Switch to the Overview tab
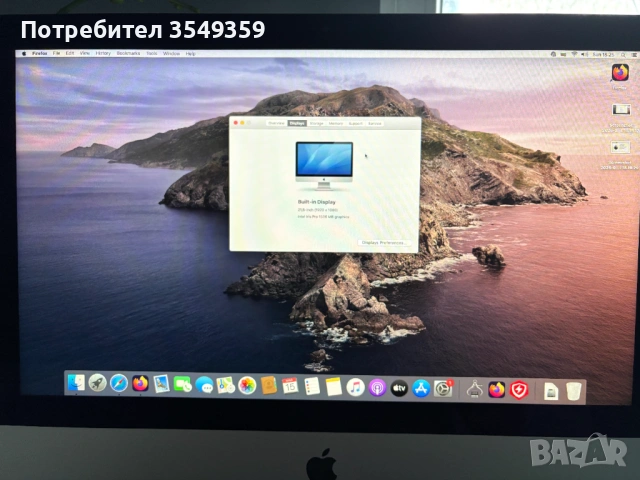Viewport: 640px width, 480px height. (x=276, y=123)
